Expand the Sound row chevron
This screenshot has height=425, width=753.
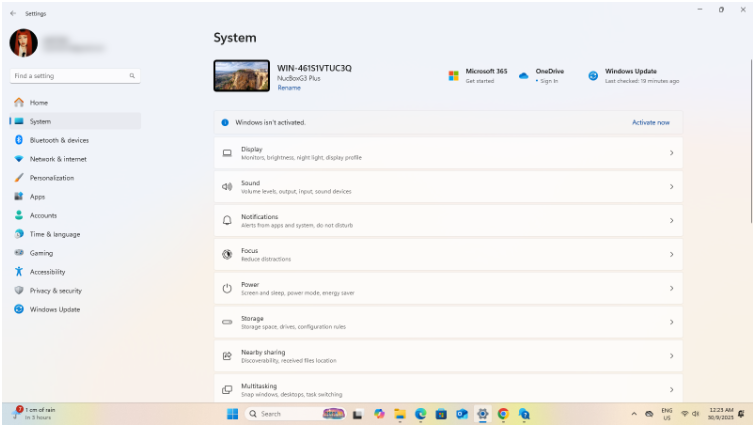671,186
